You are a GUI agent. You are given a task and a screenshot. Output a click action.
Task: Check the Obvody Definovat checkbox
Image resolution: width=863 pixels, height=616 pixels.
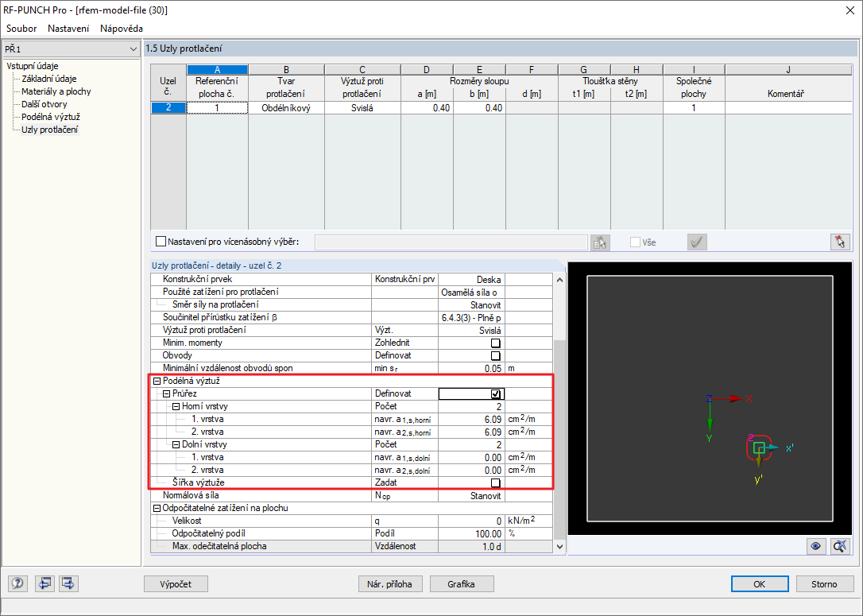(495, 355)
